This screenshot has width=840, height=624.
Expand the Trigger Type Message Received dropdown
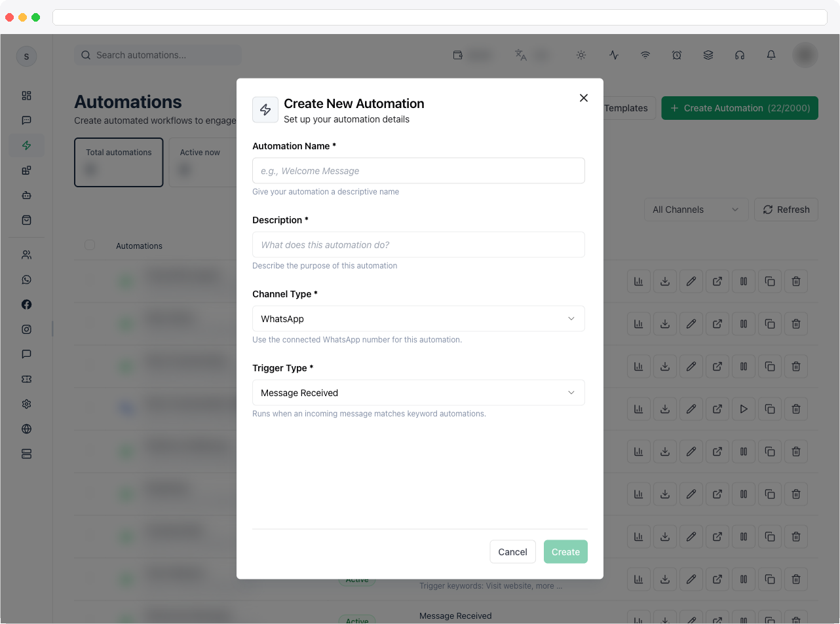point(419,393)
